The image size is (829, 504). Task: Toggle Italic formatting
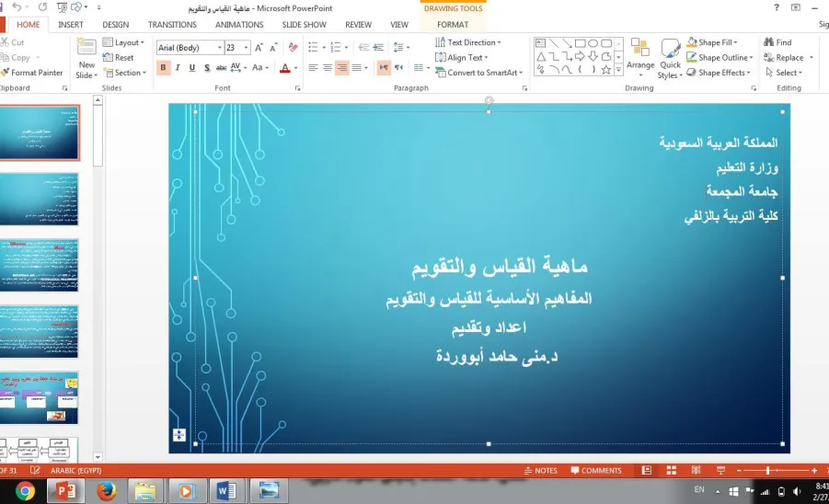click(x=178, y=68)
